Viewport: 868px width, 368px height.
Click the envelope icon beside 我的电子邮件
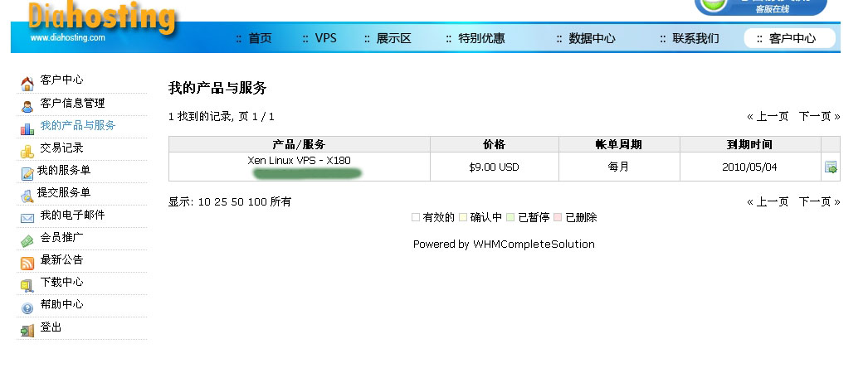tap(27, 217)
